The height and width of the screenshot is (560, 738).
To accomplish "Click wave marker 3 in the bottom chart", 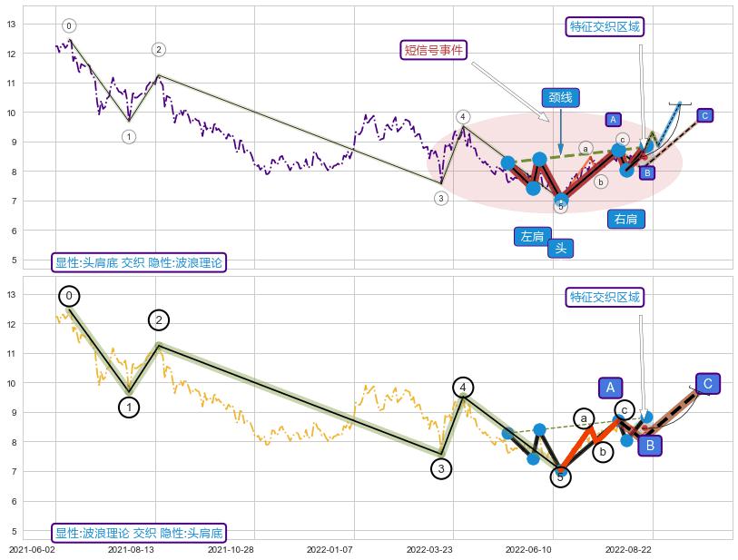I will click(x=441, y=468).
